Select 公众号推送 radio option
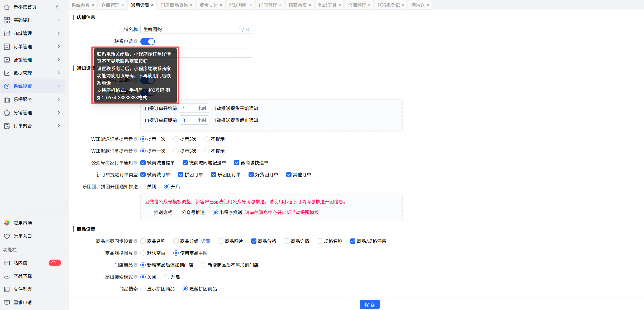The height and width of the screenshot is (310, 644). [x=178, y=212]
